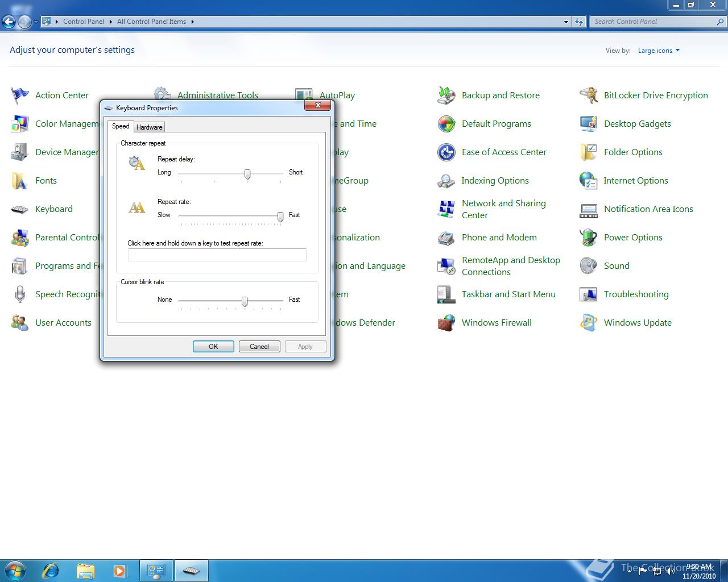
Task: Click the Repeat rate slider thumb
Action: pyautogui.click(x=280, y=217)
